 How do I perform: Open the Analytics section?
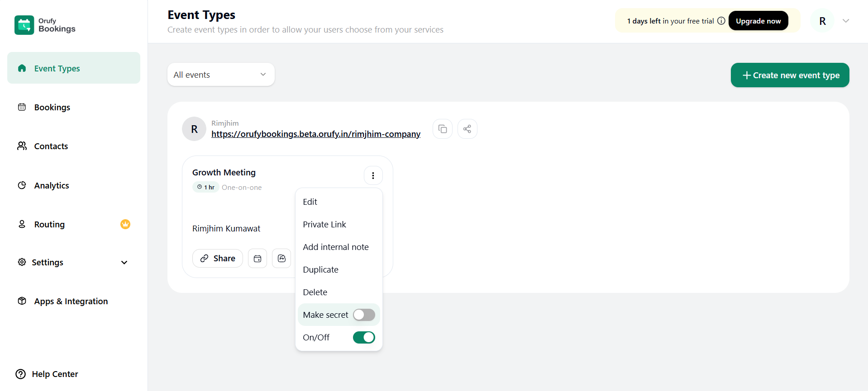52,185
